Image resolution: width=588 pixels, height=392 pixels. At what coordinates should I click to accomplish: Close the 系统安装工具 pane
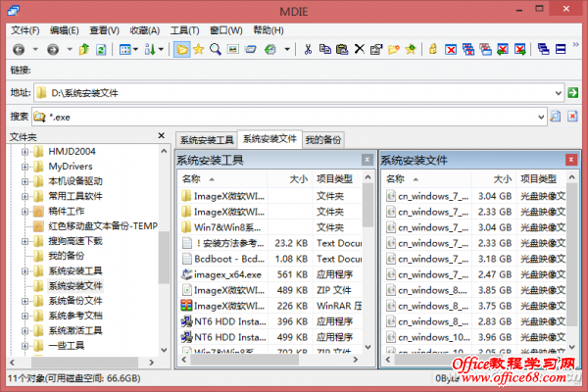click(x=367, y=160)
